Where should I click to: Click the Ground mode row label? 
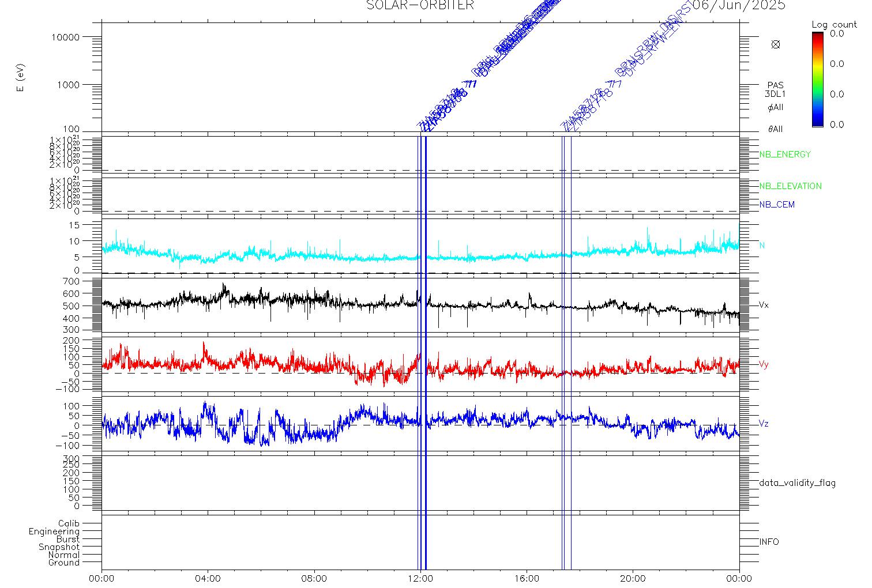[x=64, y=563]
